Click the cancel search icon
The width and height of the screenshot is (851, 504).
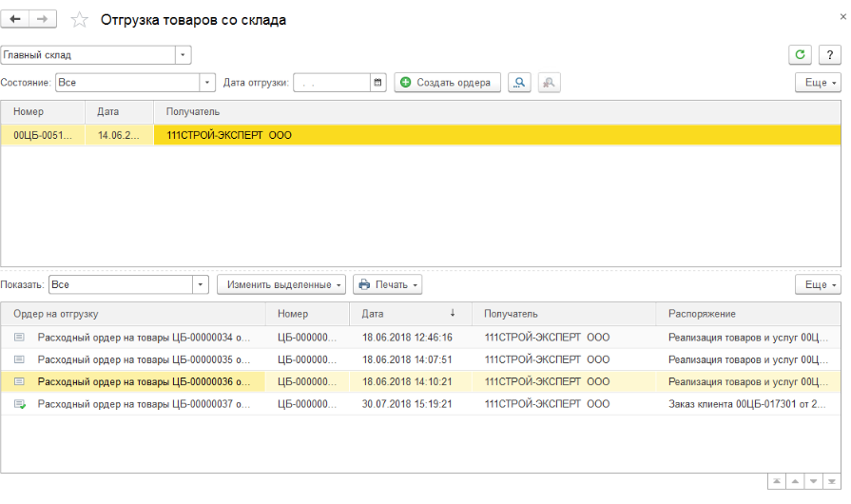pyautogui.click(x=549, y=83)
